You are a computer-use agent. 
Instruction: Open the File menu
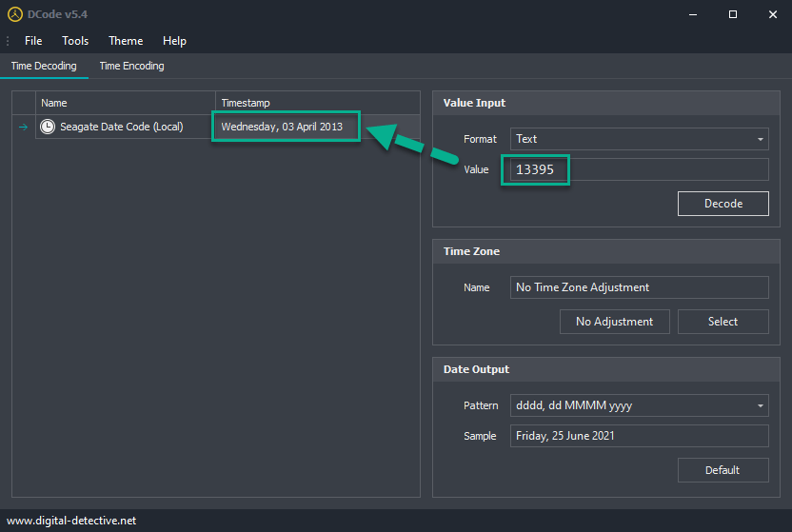[33, 41]
